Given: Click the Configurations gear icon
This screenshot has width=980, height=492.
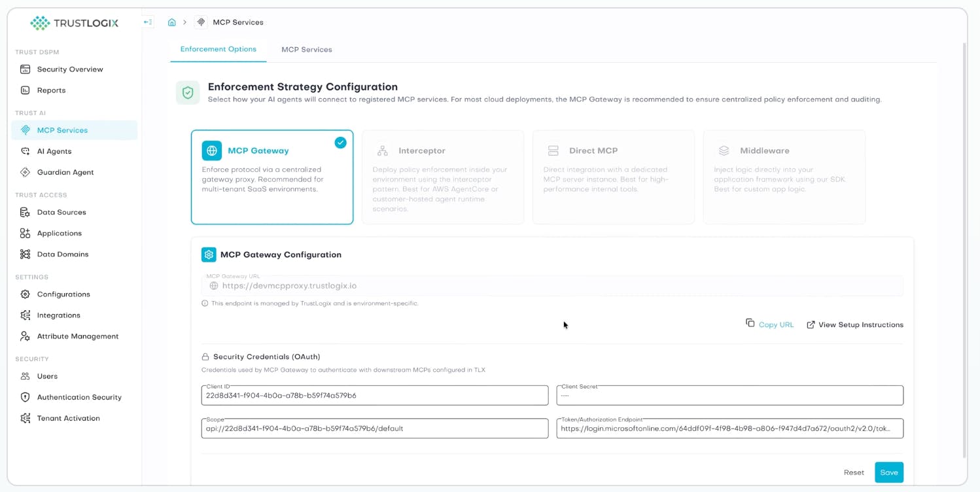Looking at the screenshot, I should [26, 294].
